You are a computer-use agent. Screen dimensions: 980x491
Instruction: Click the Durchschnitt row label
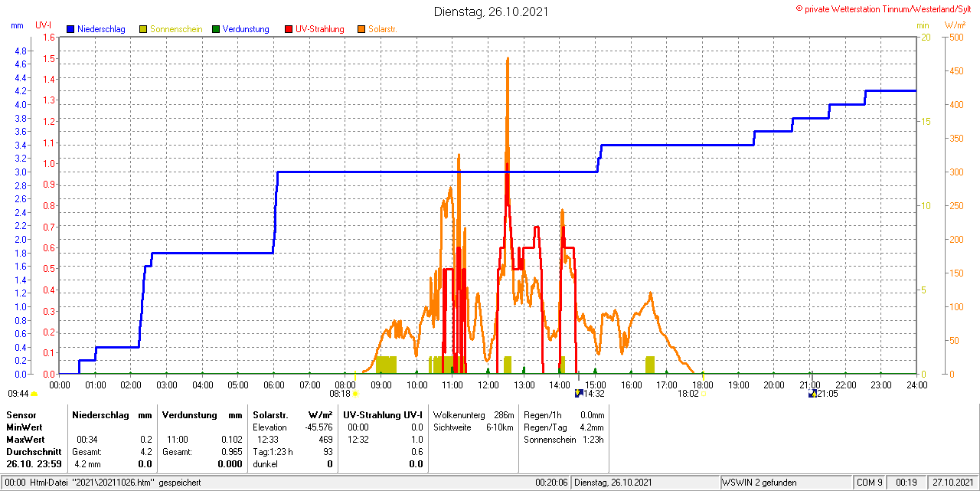click(34, 451)
